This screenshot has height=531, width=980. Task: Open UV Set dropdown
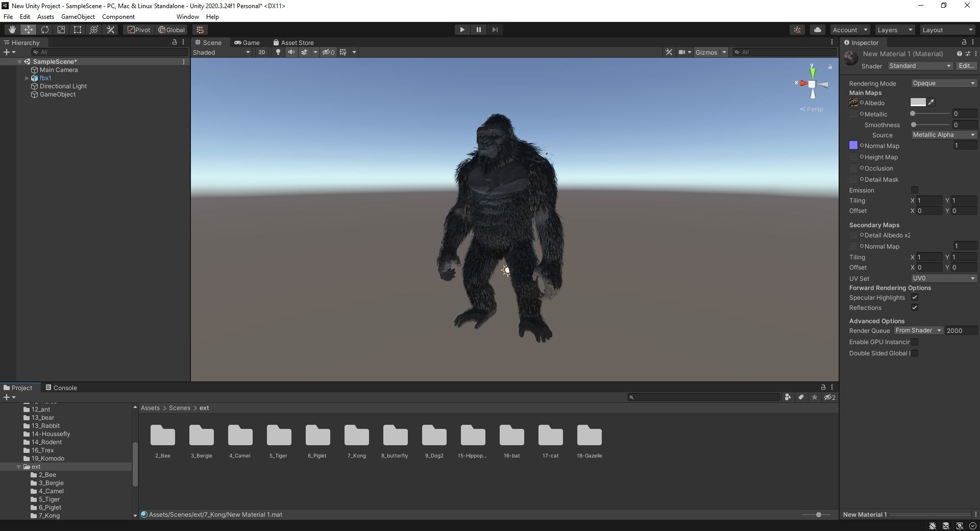(x=944, y=278)
